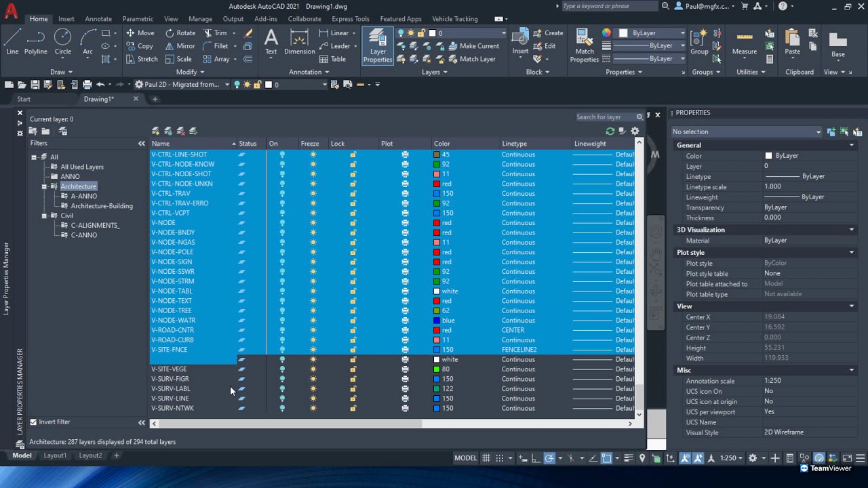Select the All Used Layers filter
The height and width of the screenshot is (488, 868).
click(x=82, y=167)
